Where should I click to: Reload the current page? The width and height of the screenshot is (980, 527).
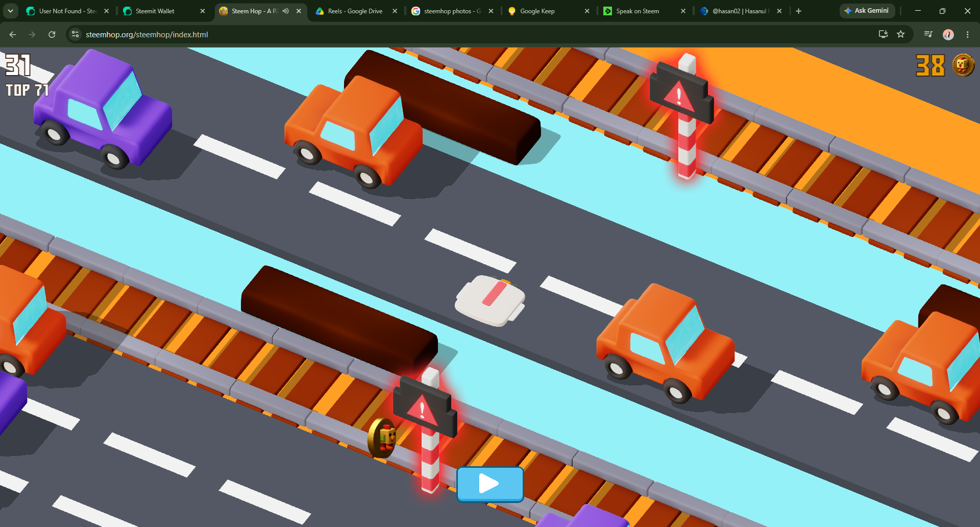pyautogui.click(x=52, y=34)
